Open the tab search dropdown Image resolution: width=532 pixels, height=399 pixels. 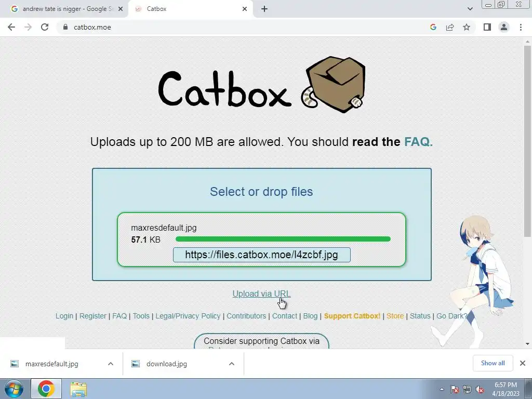coord(470,9)
